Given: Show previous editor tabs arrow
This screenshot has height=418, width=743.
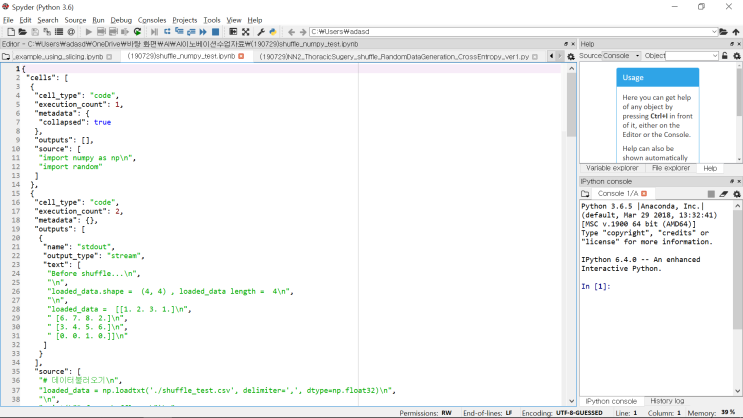Looking at the screenshot, I should point(551,56).
